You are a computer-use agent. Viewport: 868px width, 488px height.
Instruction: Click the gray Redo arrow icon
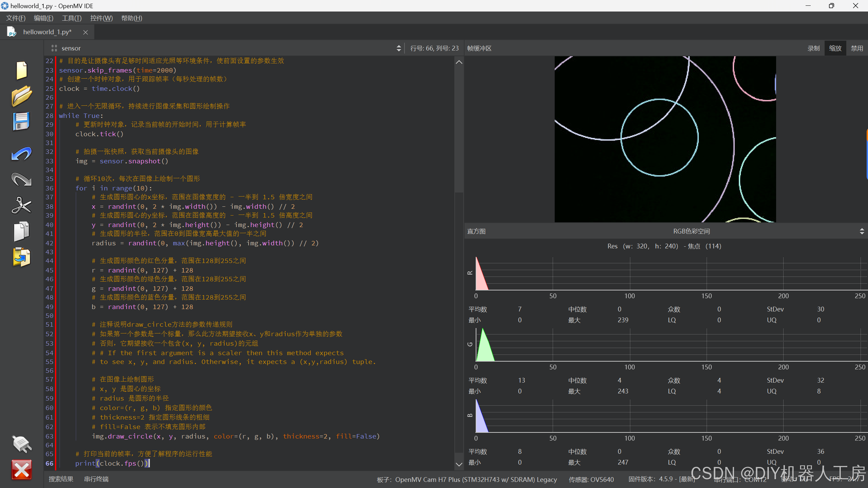pos(21,180)
